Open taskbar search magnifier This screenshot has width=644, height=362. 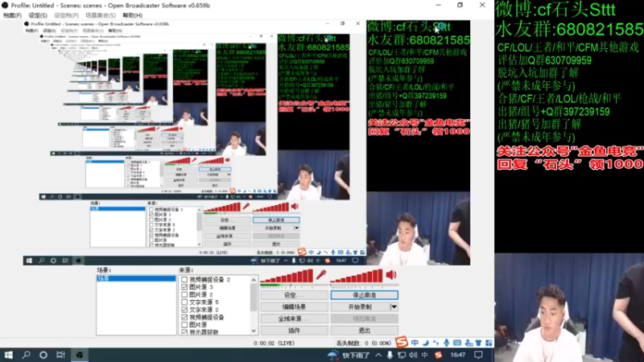[x=27, y=355]
